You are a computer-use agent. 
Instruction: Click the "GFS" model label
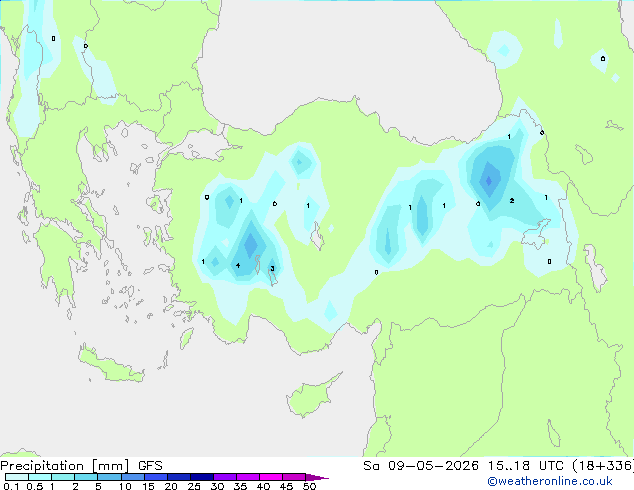(x=150, y=466)
